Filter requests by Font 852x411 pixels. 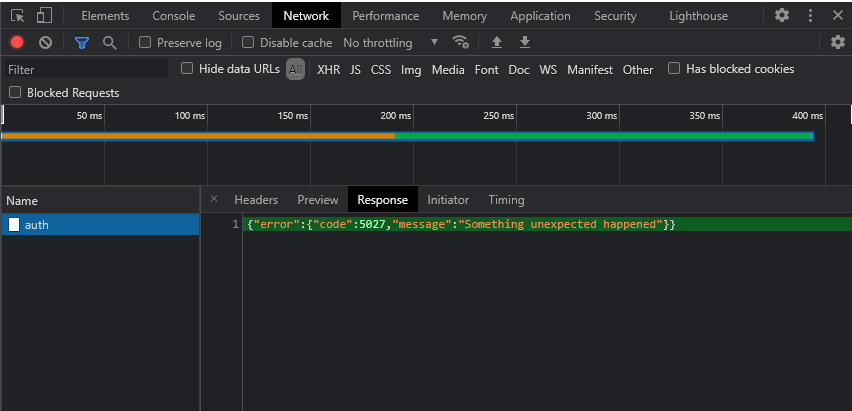486,70
